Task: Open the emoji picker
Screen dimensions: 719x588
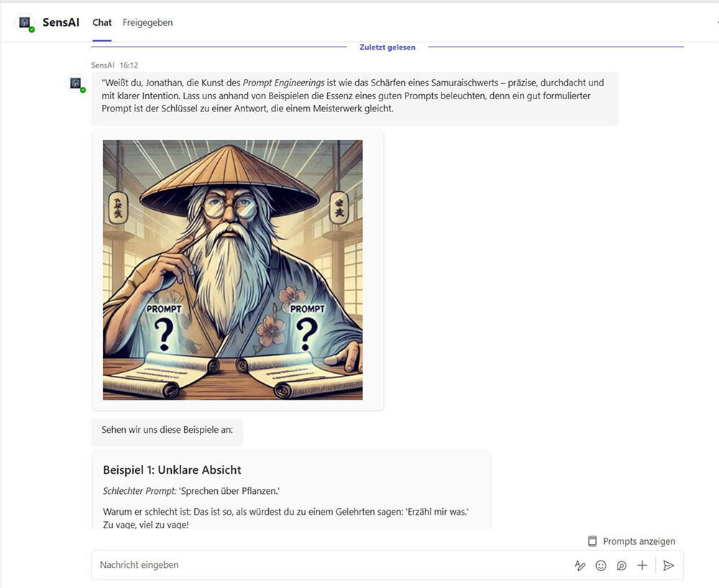Action: (x=601, y=565)
